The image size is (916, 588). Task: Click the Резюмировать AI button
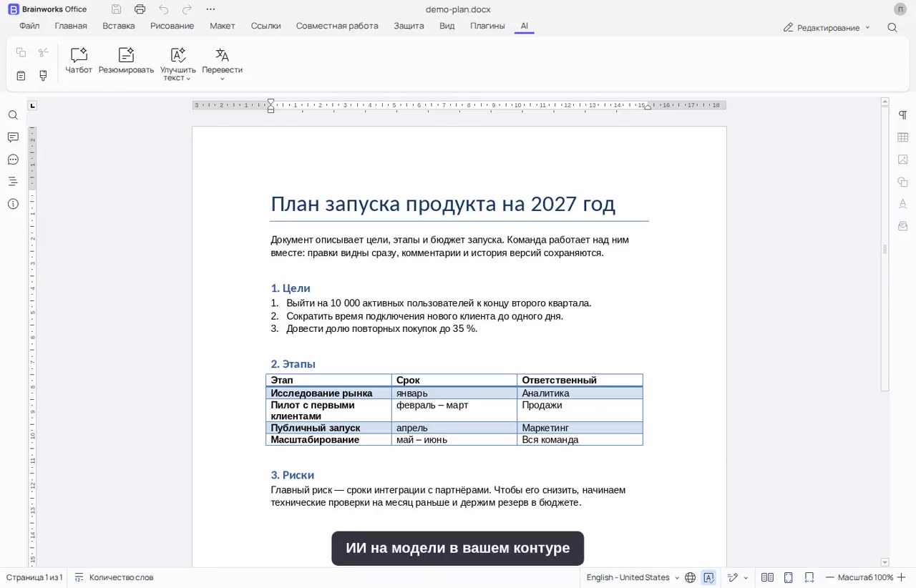[126, 61]
